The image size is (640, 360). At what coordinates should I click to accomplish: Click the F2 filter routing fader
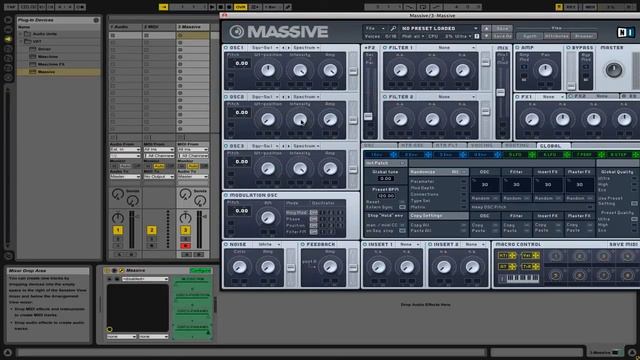[368, 116]
